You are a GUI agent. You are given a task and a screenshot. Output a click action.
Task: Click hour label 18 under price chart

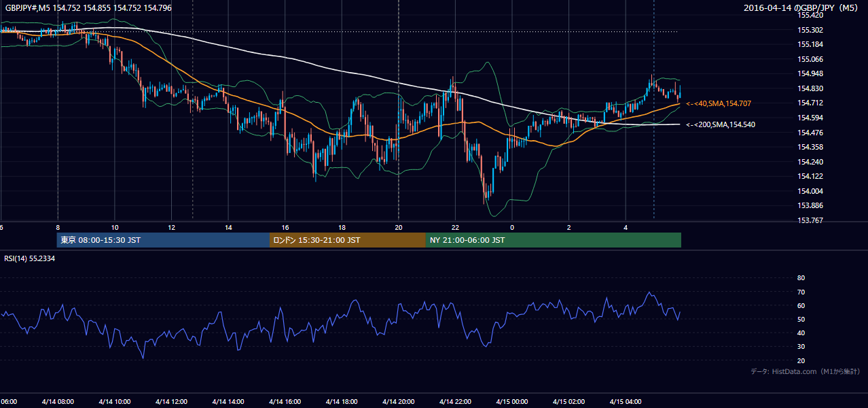coord(342,228)
